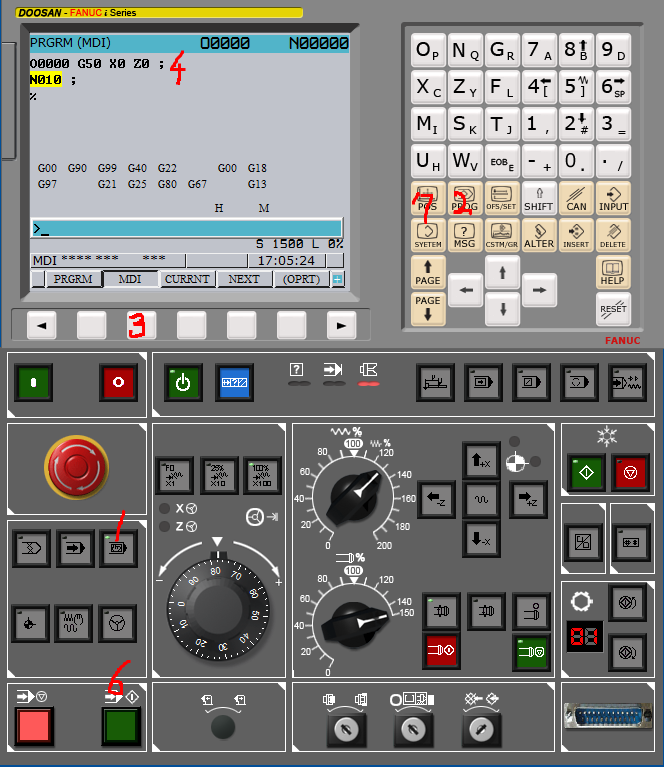The width and height of the screenshot is (664, 767).
Task: Turn key switch beneath the two chuck icons
Action: point(346,729)
